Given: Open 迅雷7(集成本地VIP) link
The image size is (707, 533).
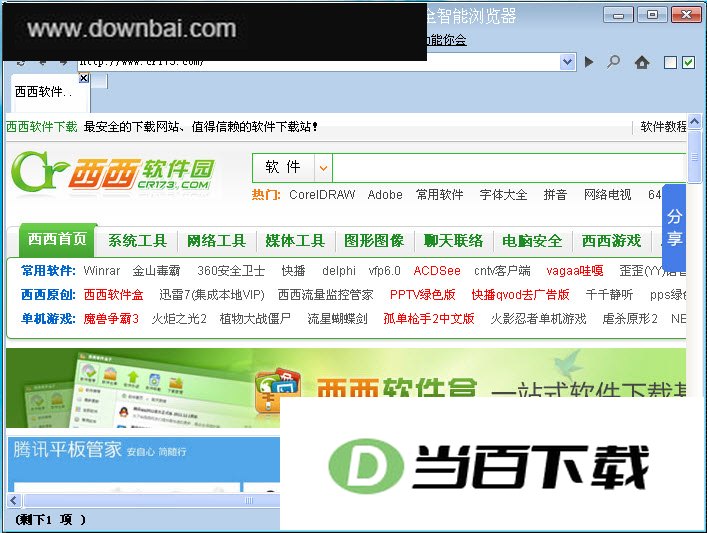Looking at the screenshot, I should (x=212, y=295).
